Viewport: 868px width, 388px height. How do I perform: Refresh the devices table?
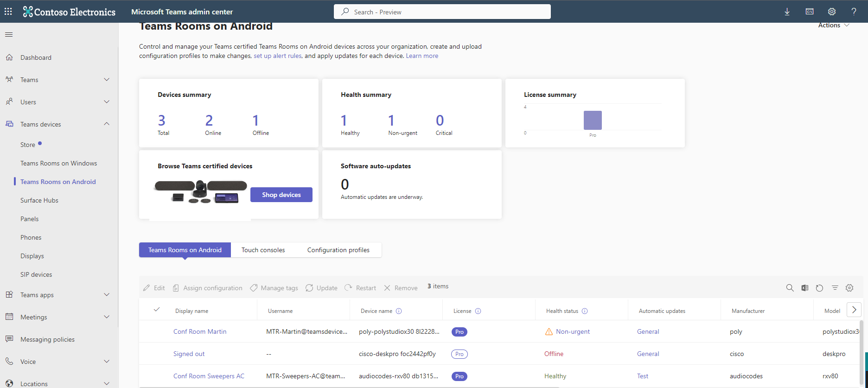pos(819,288)
